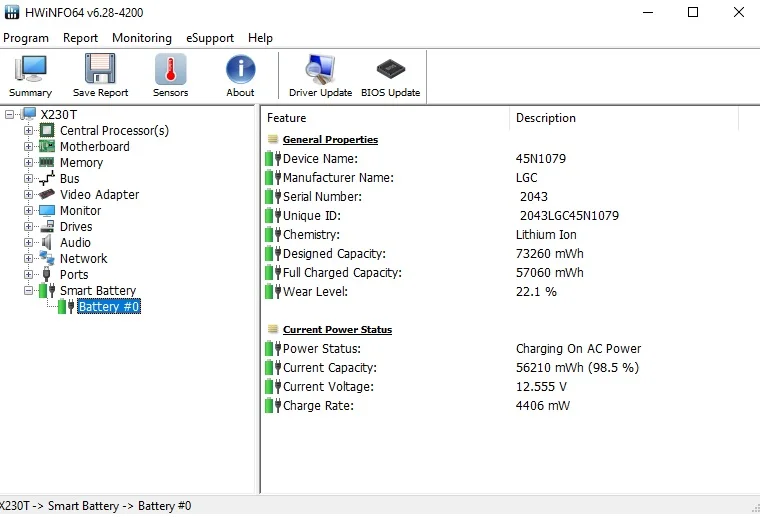Click the Central Processor(s) chip icon

point(47,130)
